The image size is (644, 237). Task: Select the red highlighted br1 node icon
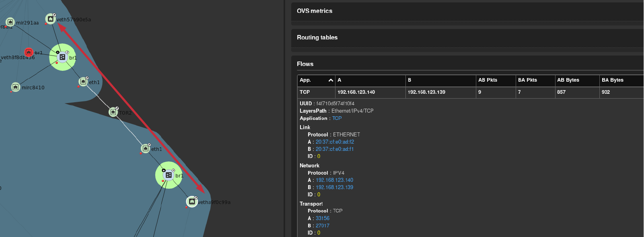[x=29, y=52]
